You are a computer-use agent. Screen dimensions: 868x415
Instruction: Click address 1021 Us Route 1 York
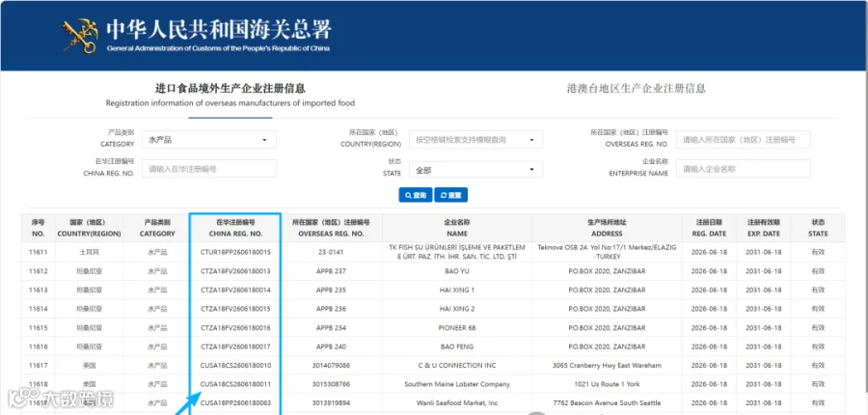pos(607,384)
